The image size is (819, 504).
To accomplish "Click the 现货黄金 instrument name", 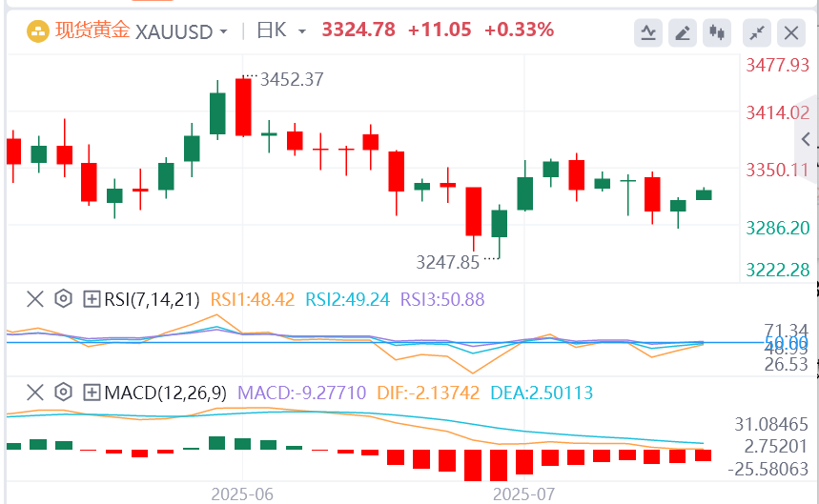I will click(x=93, y=30).
